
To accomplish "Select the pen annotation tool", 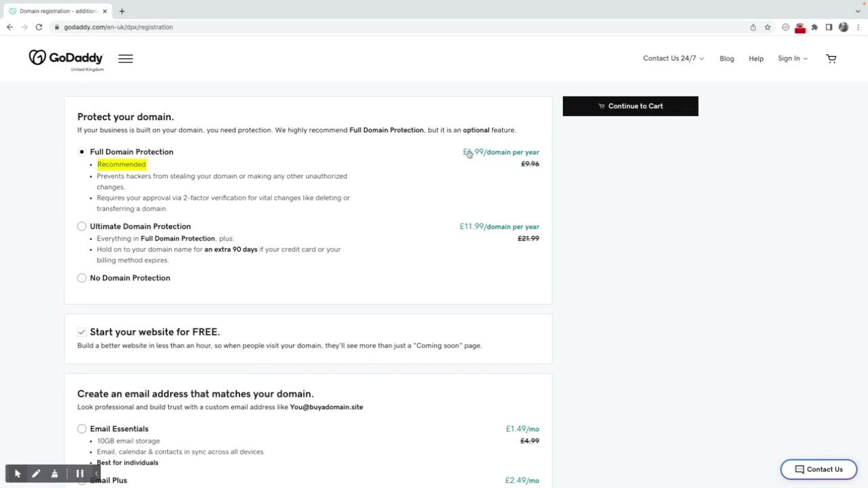I will pyautogui.click(x=36, y=474).
